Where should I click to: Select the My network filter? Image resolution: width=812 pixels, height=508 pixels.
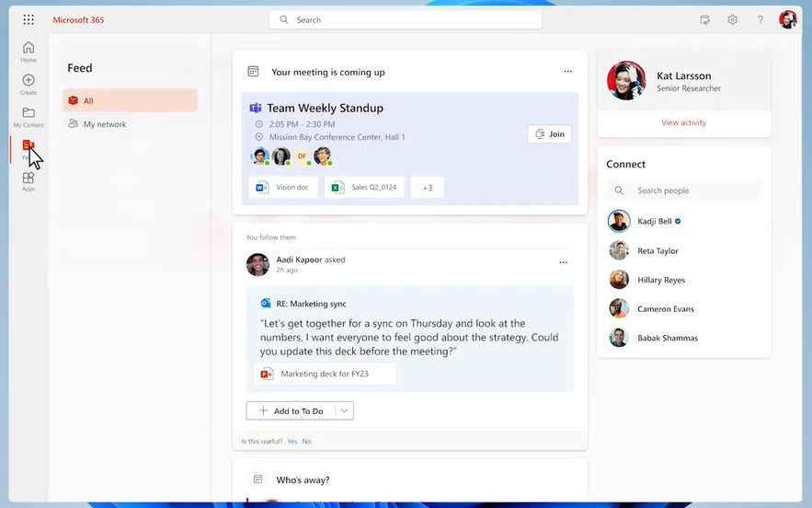pyautogui.click(x=130, y=124)
